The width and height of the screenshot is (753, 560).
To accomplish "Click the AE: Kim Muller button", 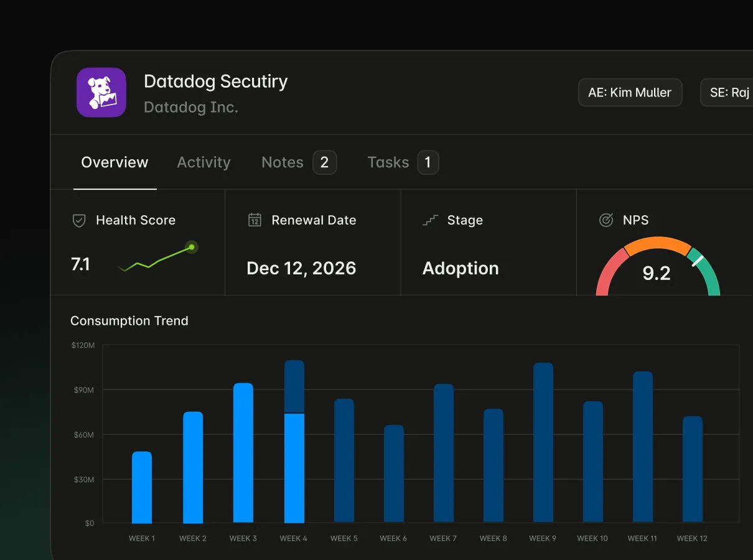I will (630, 93).
